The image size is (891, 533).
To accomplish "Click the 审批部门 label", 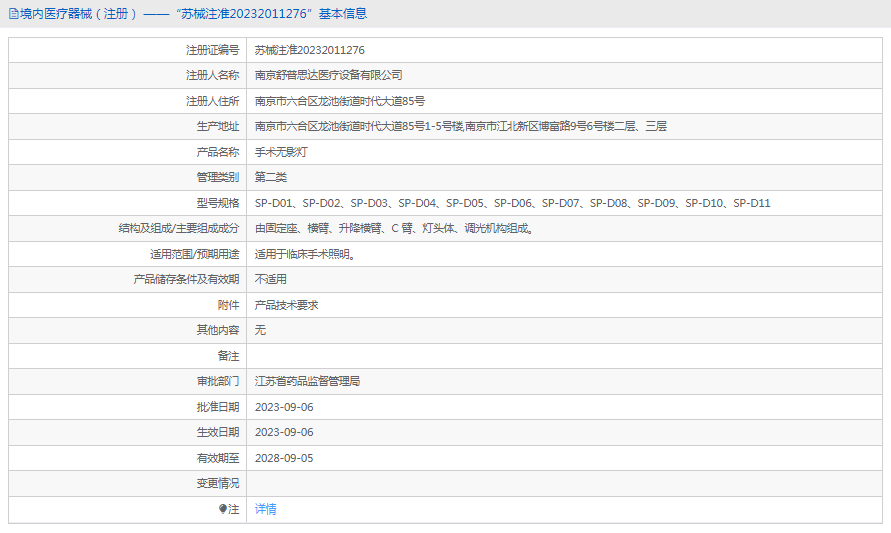I will coord(218,381).
